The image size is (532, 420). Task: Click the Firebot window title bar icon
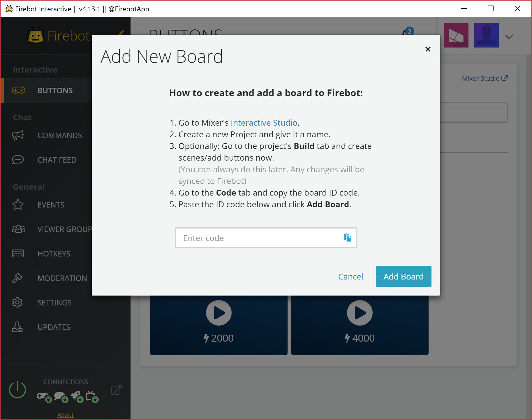[9, 9]
